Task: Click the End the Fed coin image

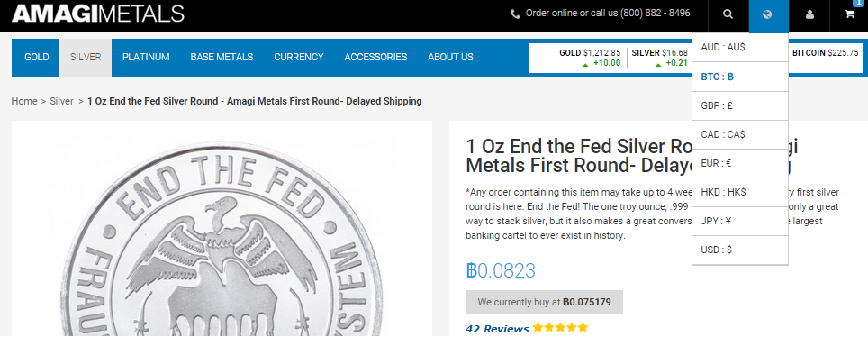Action: pos(222,228)
